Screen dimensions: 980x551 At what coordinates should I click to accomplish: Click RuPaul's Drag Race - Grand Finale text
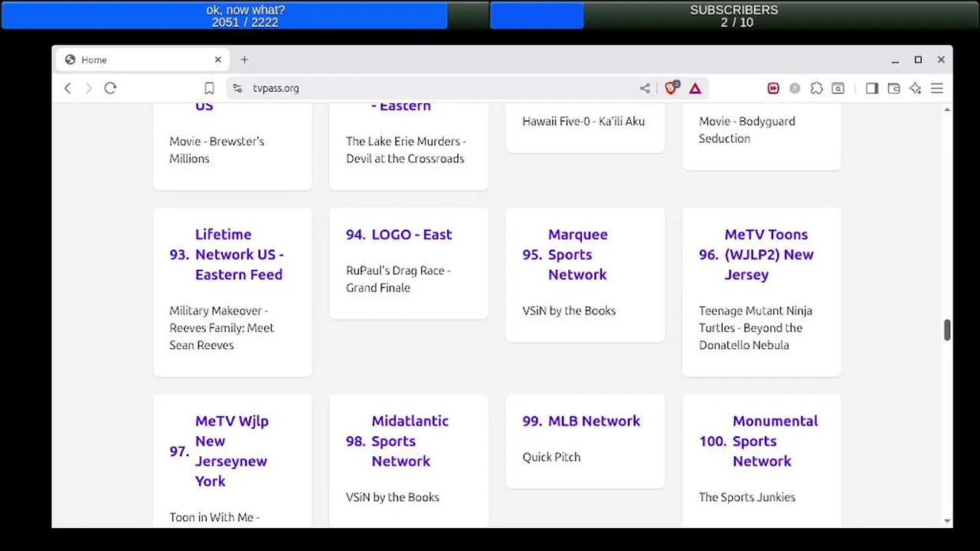(398, 279)
